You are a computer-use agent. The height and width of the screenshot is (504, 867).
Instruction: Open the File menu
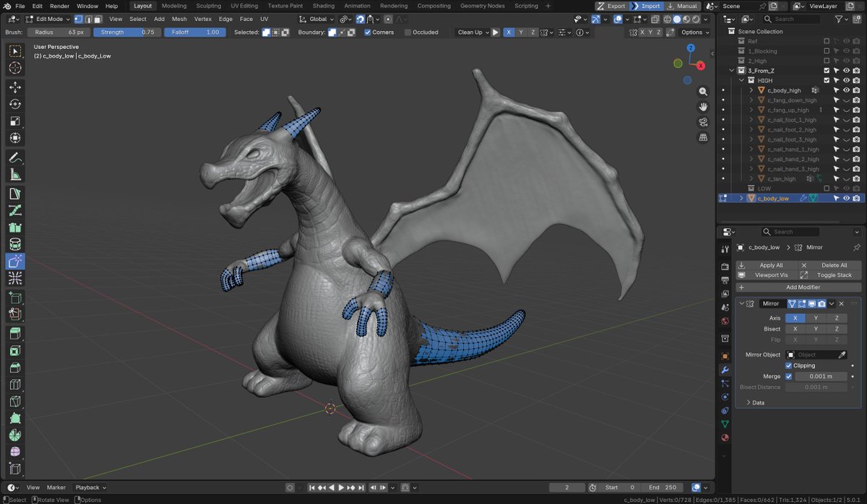point(20,6)
